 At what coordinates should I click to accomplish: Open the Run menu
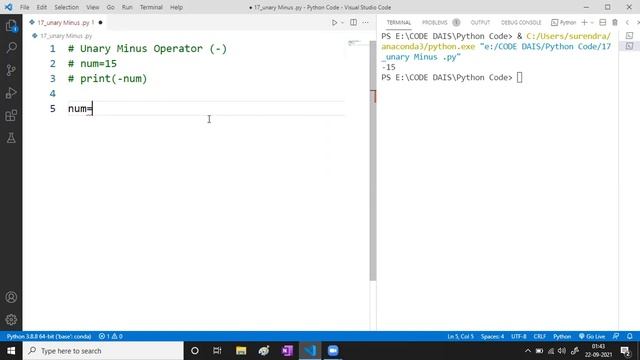pos(127,7)
